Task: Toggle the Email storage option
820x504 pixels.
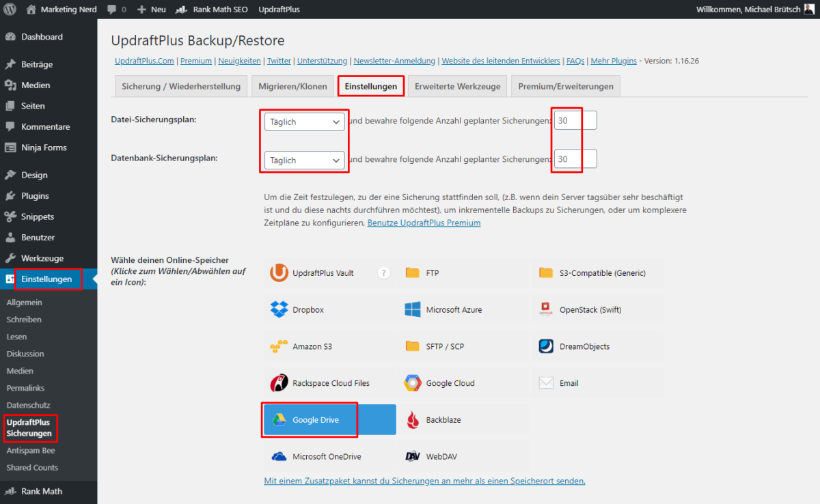Action: 597,383
